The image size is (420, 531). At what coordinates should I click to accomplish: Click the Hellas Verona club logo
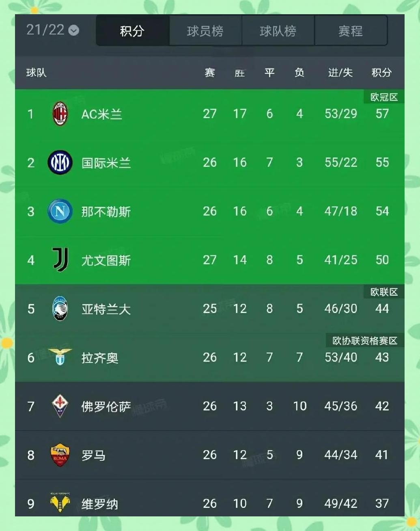click(x=60, y=503)
